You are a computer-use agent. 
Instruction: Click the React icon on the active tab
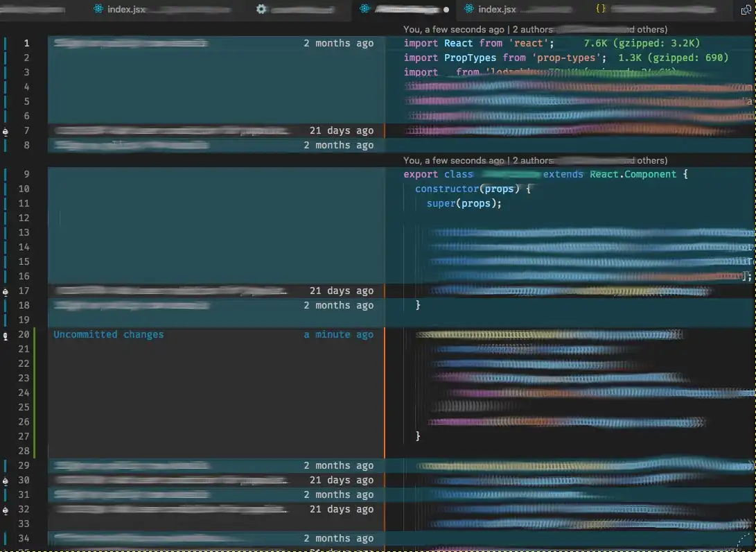pos(364,9)
